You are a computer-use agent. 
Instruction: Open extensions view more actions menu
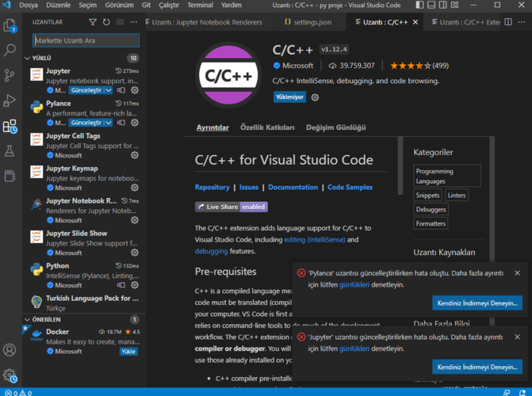coord(134,22)
